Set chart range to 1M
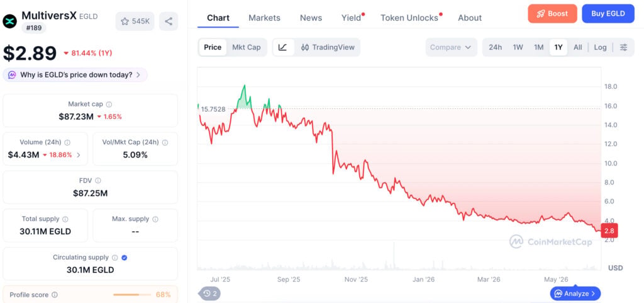This screenshot has height=303, width=644. click(539, 47)
